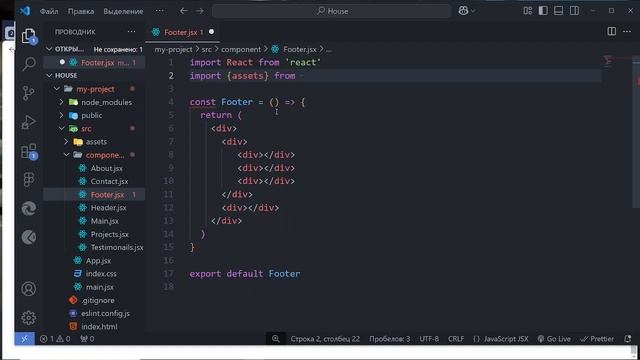Collapse the Open Editors section
The height and width of the screenshot is (360, 640).
(x=49, y=49)
